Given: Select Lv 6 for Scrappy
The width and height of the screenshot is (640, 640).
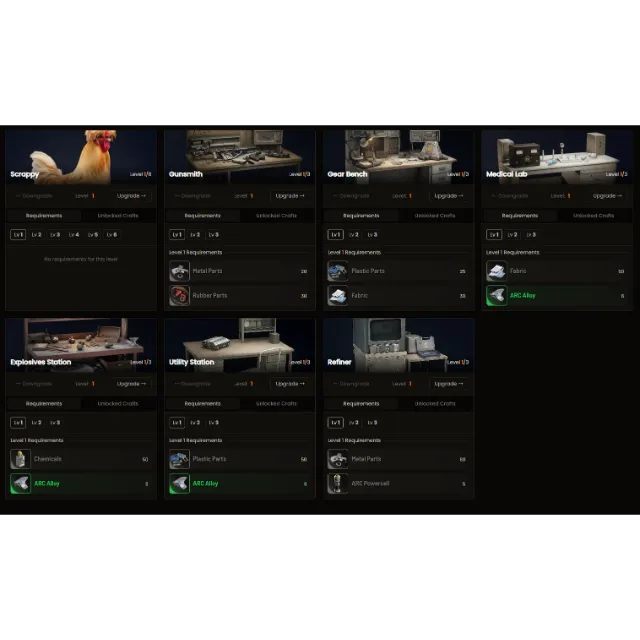Looking at the screenshot, I should [x=111, y=235].
